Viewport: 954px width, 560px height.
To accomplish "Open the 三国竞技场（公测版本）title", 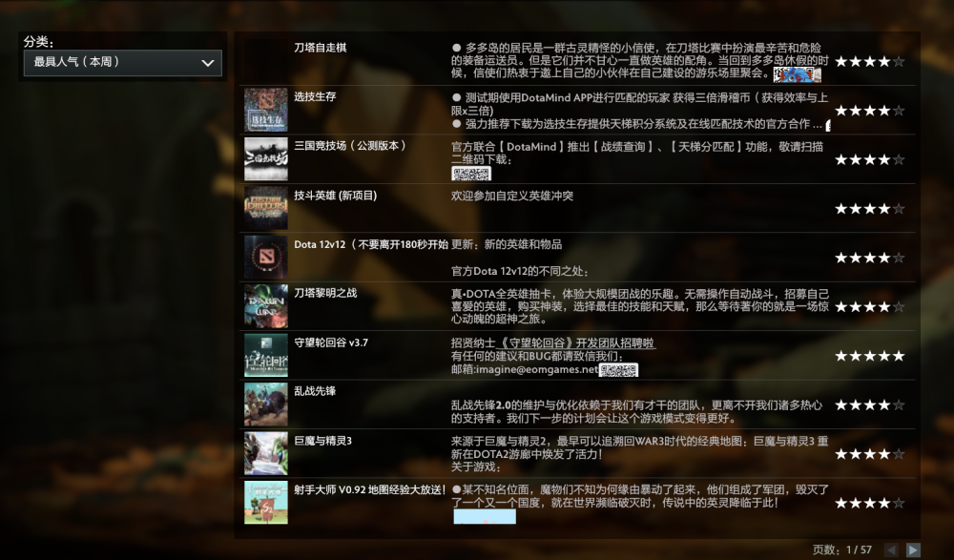I will tap(350, 145).
